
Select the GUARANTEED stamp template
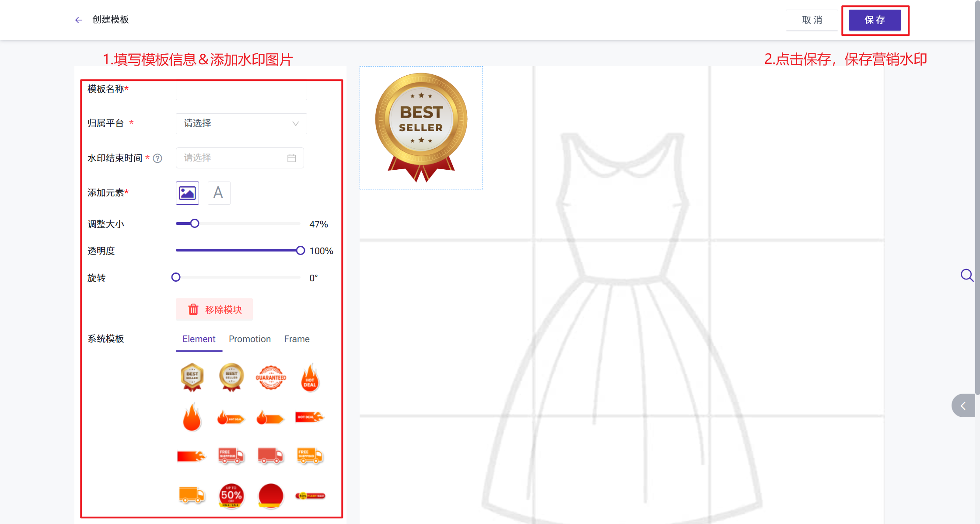(x=271, y=377)
